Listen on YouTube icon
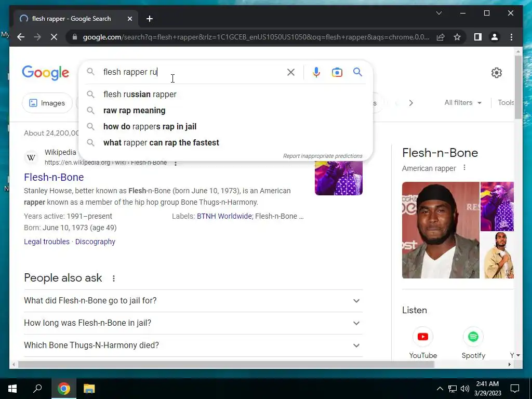 tap(423, 337)
